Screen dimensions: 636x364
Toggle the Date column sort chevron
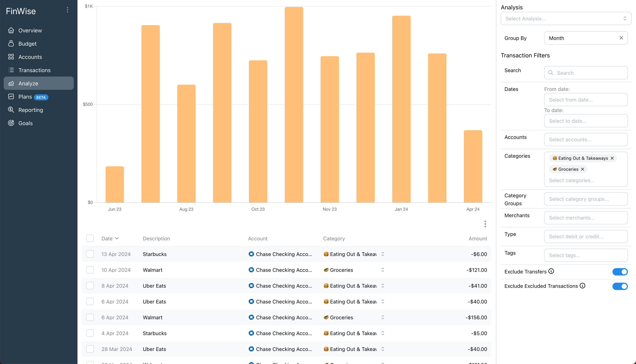(117, 238)
